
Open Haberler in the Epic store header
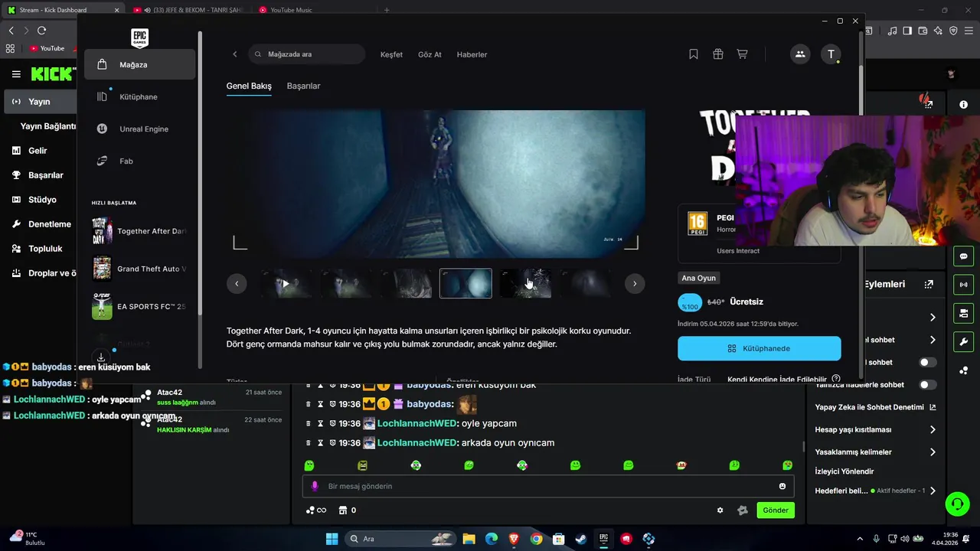(x=472, y=54)
